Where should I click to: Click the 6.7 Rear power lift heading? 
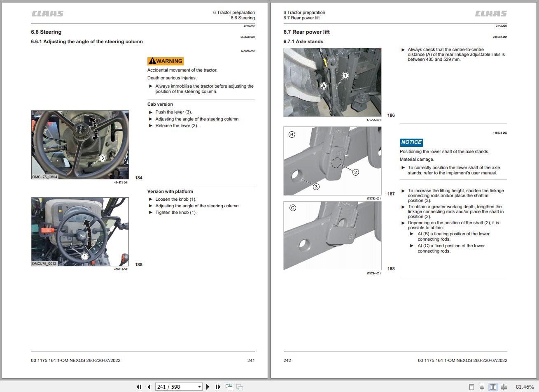(x=306, y=32)
